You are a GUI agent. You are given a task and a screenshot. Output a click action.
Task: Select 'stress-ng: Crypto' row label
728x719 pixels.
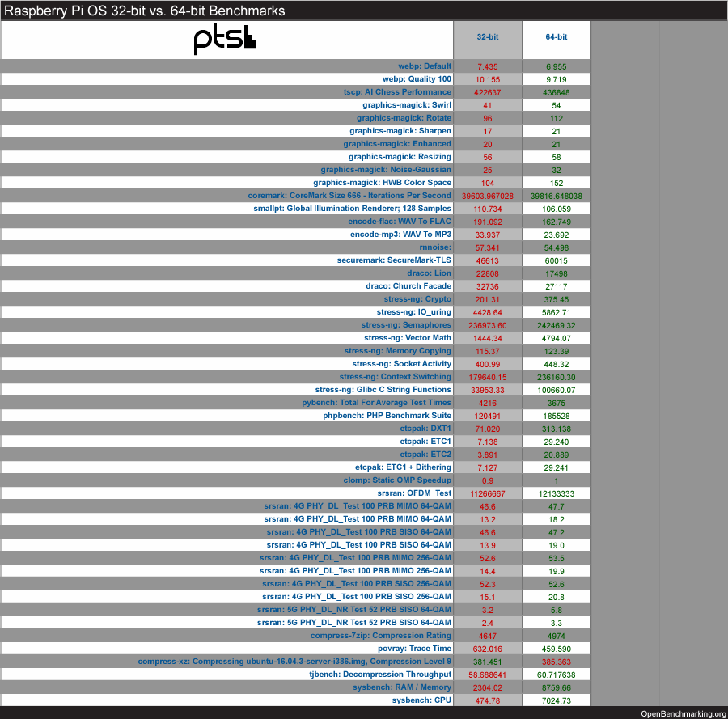417,299
